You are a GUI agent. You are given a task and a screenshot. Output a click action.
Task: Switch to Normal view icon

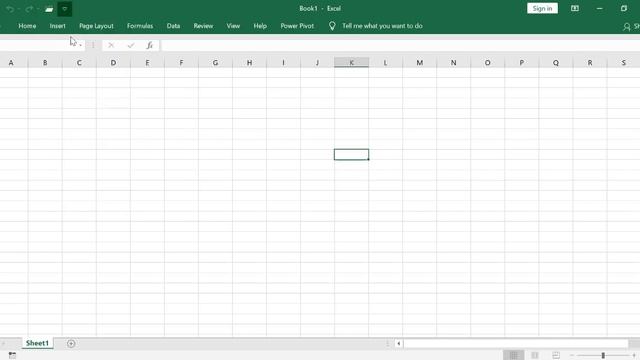(x=513, y=356)
